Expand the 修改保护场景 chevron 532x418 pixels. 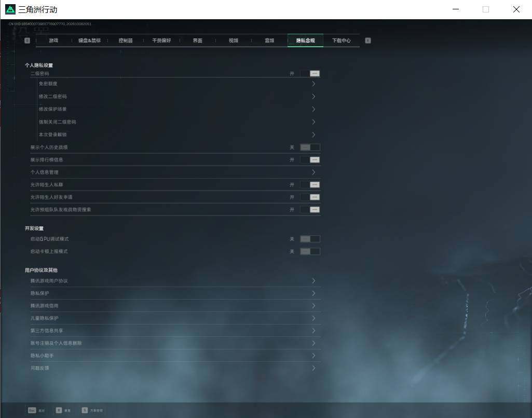pos(313,110)
